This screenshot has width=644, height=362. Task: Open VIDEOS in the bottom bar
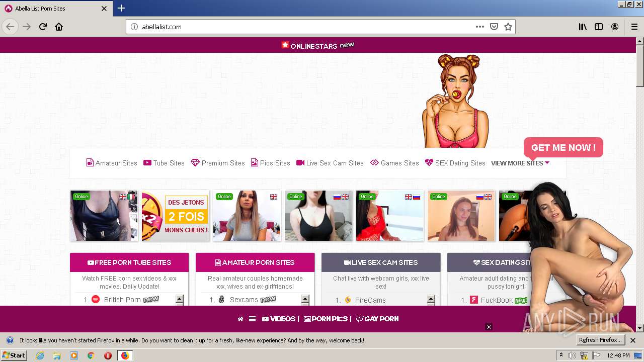pos(279,319)
